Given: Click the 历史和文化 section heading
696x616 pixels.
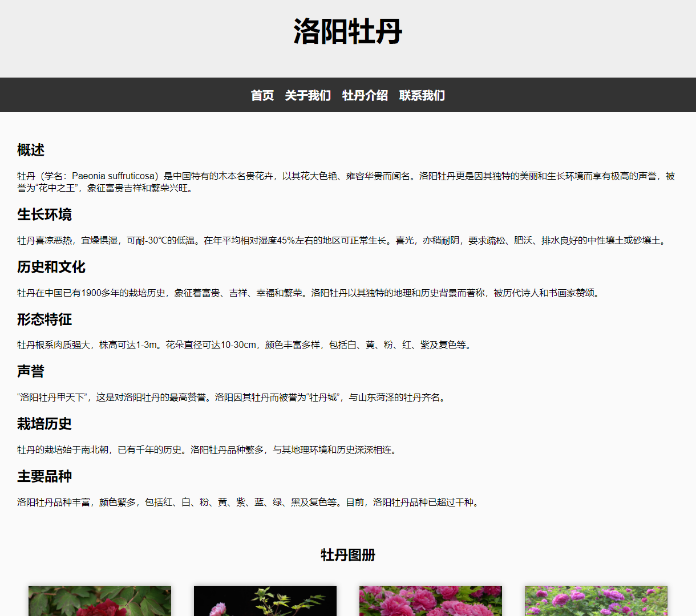Looking at the screenshot, I should 52,267.
